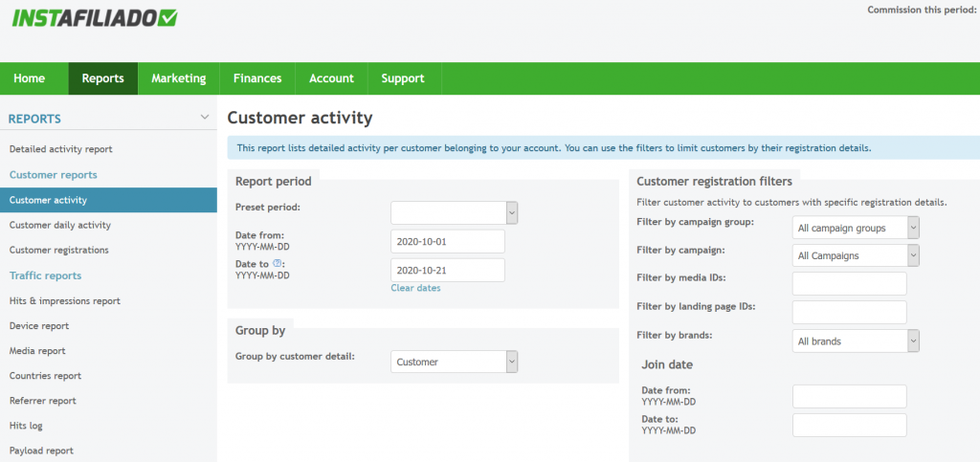
Task: Click the report Date from field 2020-10-01
Action: 448,241
